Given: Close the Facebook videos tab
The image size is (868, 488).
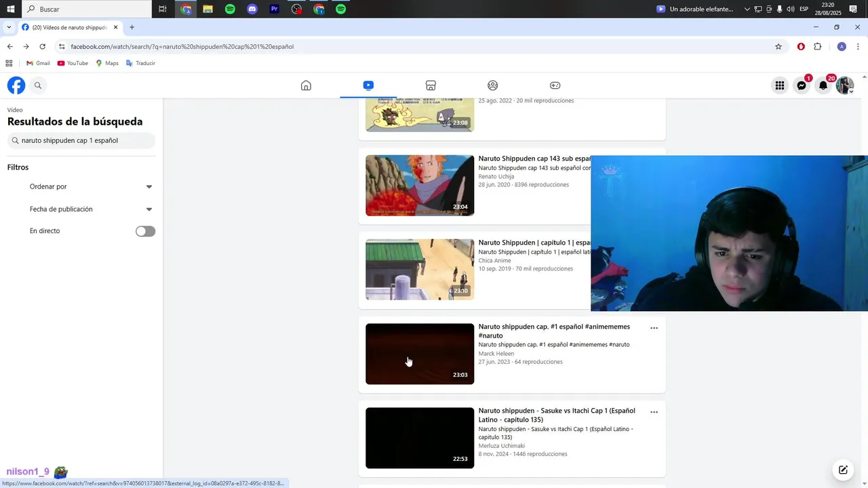Looking at the screenshot, I should click(x=115, y=28).
